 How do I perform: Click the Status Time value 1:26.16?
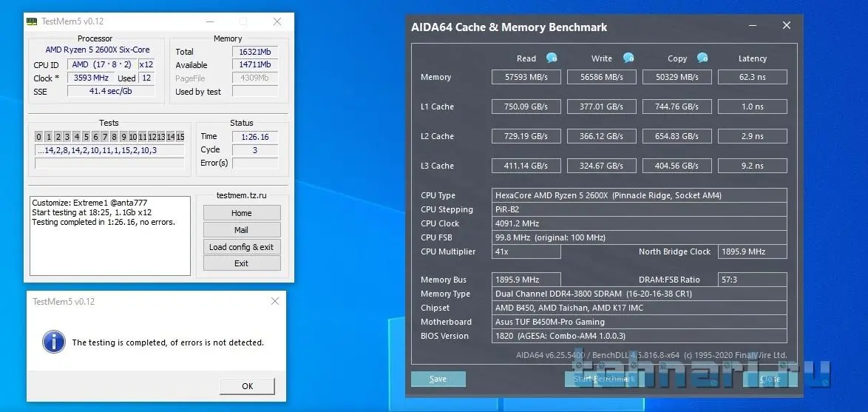(x=254, y=136)
